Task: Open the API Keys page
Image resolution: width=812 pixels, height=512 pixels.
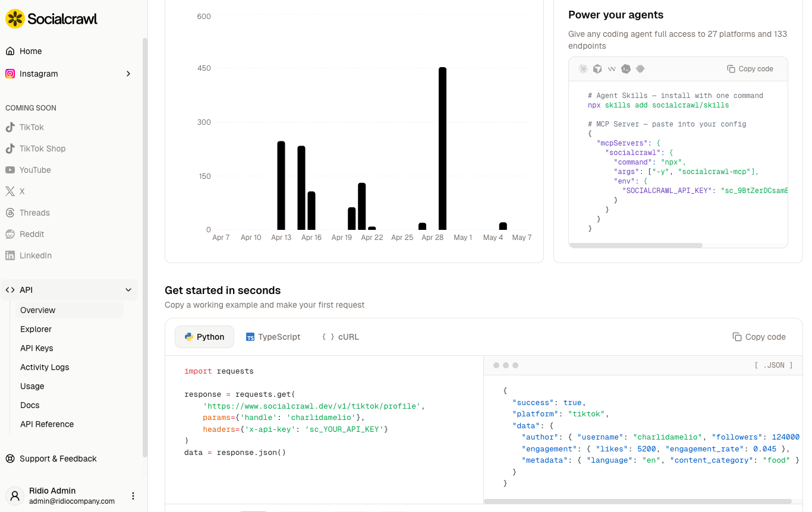Action: [x=70, y=348]
